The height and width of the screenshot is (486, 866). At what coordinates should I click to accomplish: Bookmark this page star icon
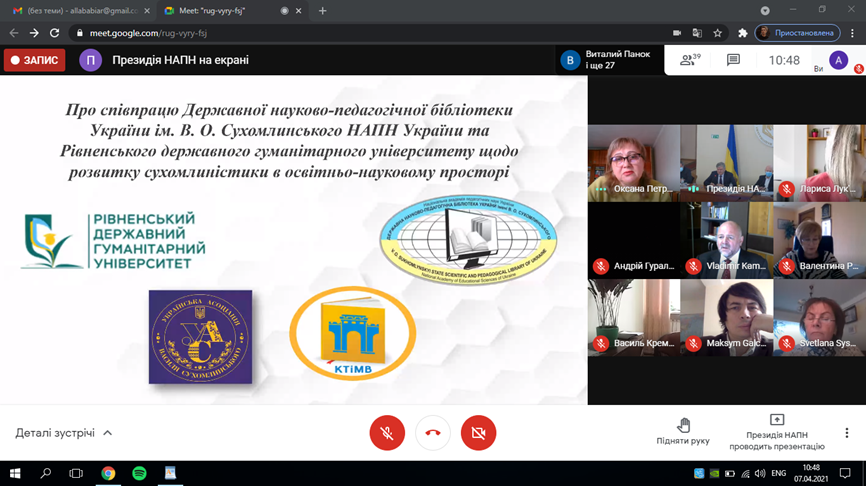coord(717,33)
